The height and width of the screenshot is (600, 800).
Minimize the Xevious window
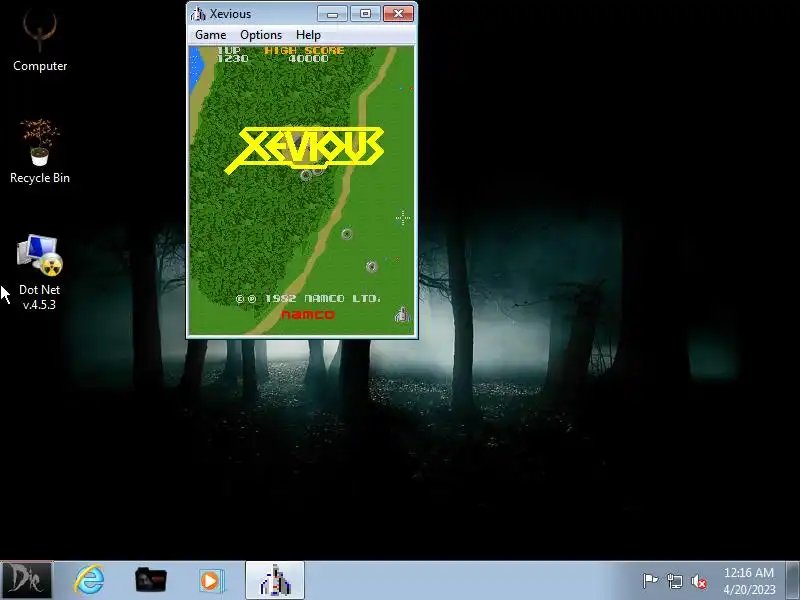pyautogui.click(x=332, y=13)
